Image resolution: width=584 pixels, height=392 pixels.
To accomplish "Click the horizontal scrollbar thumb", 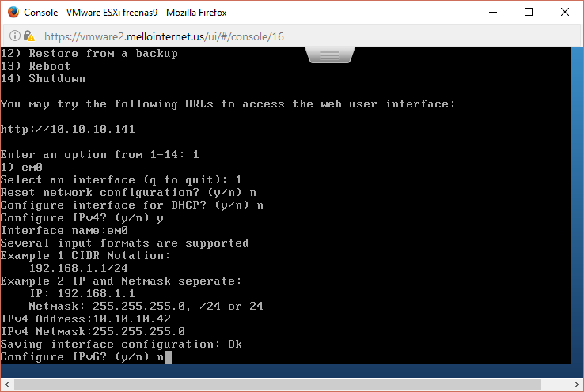I will click(278, 385).
